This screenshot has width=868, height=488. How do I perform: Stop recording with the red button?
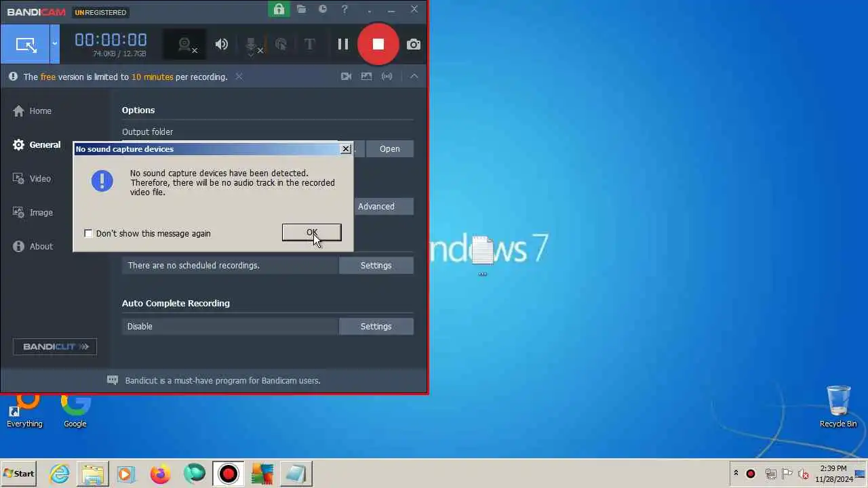coord(378,45)
